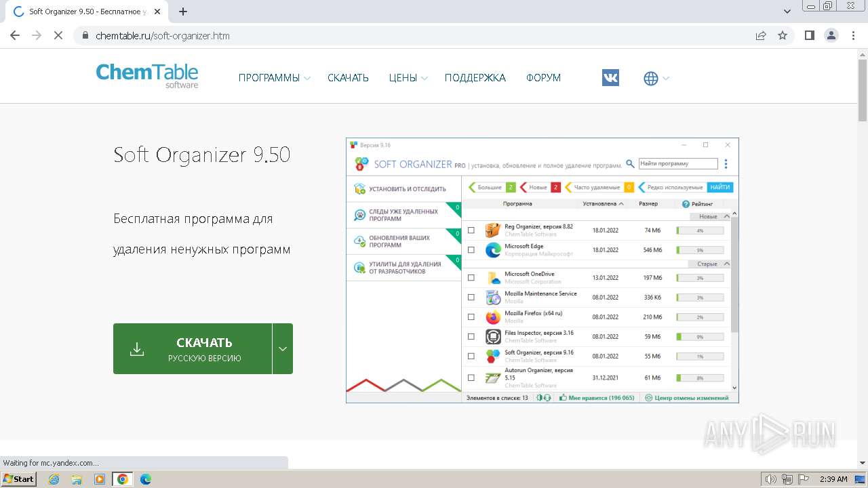Click Центр отмены изменений link
The height and width of the screenshot is (488, 868).
687,398
